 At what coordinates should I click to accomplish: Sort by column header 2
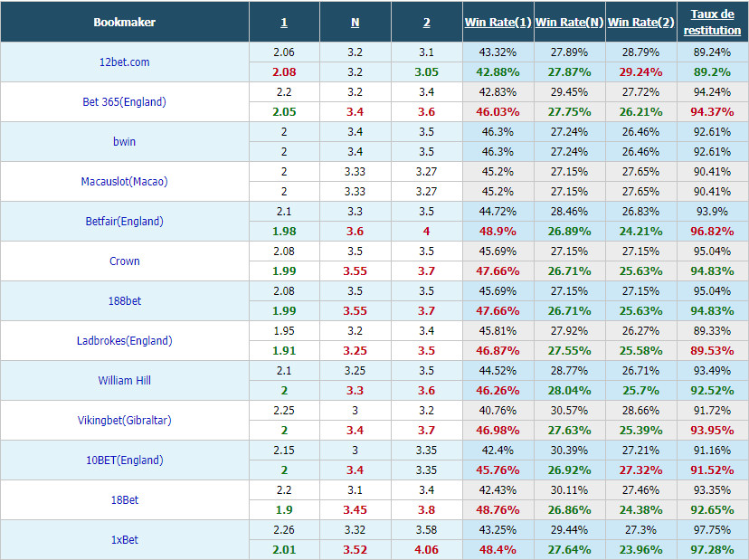pos(427,23)
